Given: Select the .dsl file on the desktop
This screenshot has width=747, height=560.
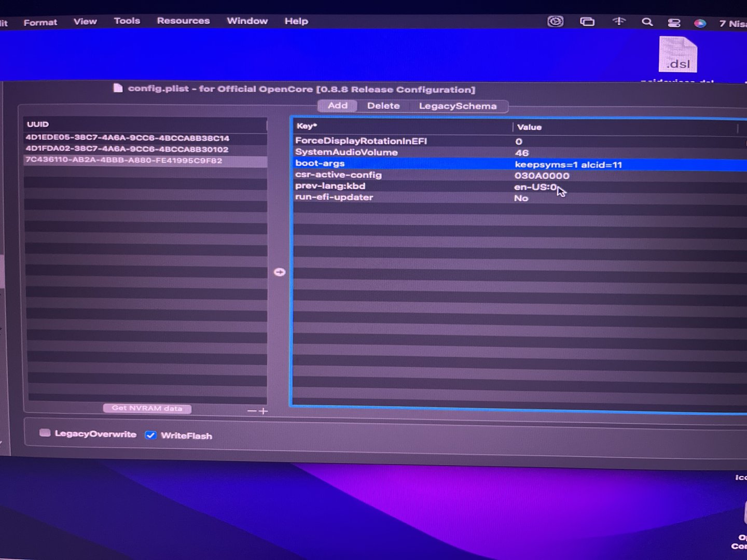Looking at the screenshot, I should coord(678,54).
